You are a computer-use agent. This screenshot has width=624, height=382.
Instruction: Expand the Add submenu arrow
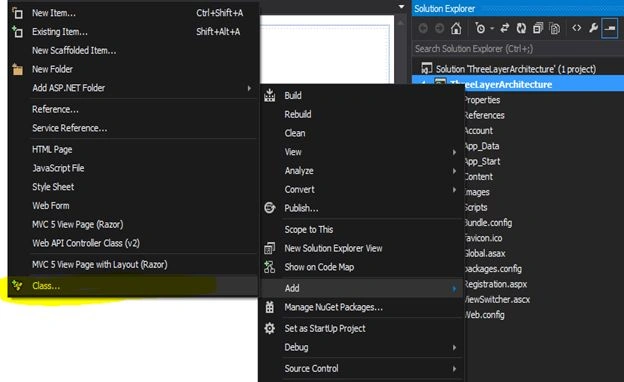point(454,288)
